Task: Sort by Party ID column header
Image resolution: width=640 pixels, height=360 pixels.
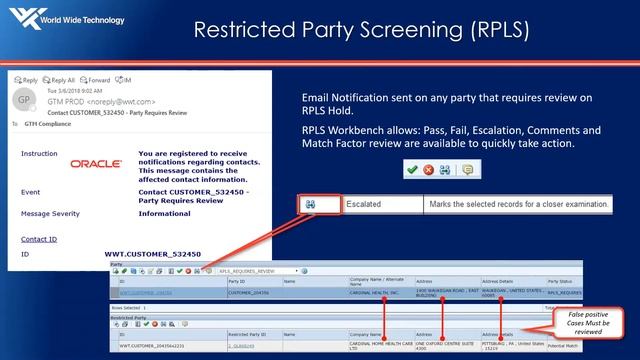Action: coord(237,281)
